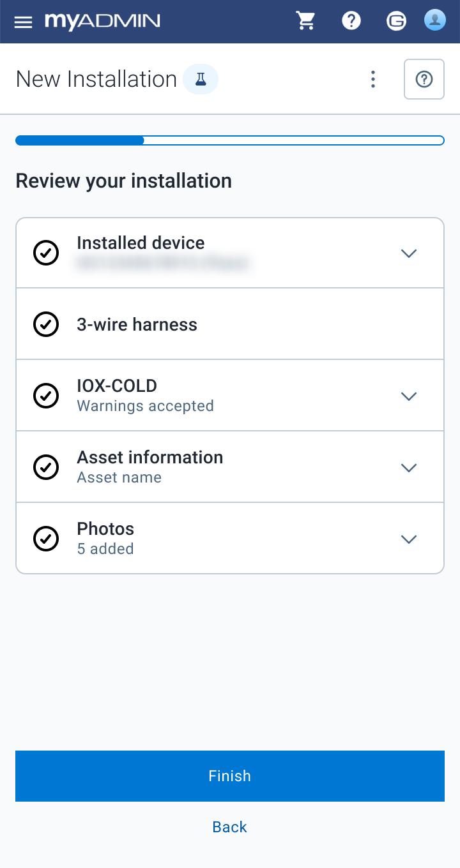Expand the Asset information section
Screen dimensions: 460x868
click(409, 468)
